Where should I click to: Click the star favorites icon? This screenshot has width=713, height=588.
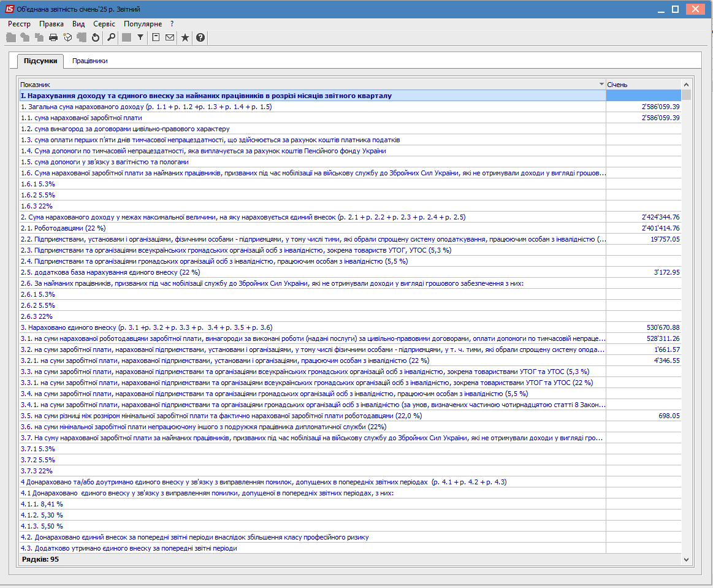click(185, 38)
